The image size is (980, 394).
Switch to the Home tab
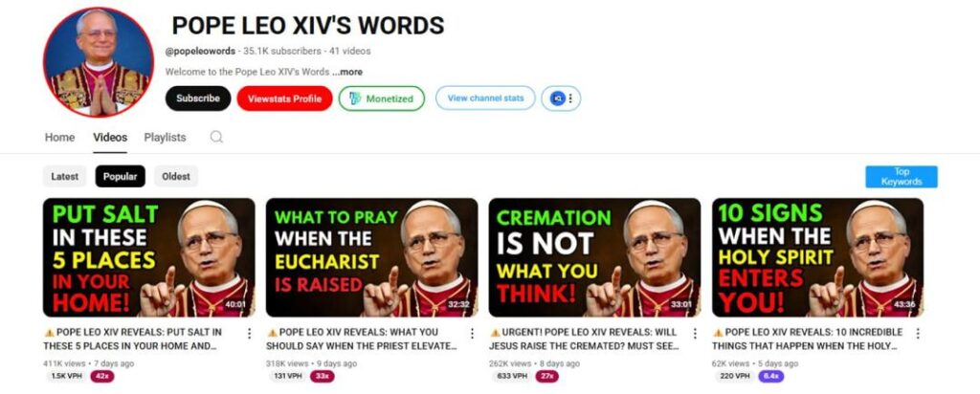[x=59, y=138]
